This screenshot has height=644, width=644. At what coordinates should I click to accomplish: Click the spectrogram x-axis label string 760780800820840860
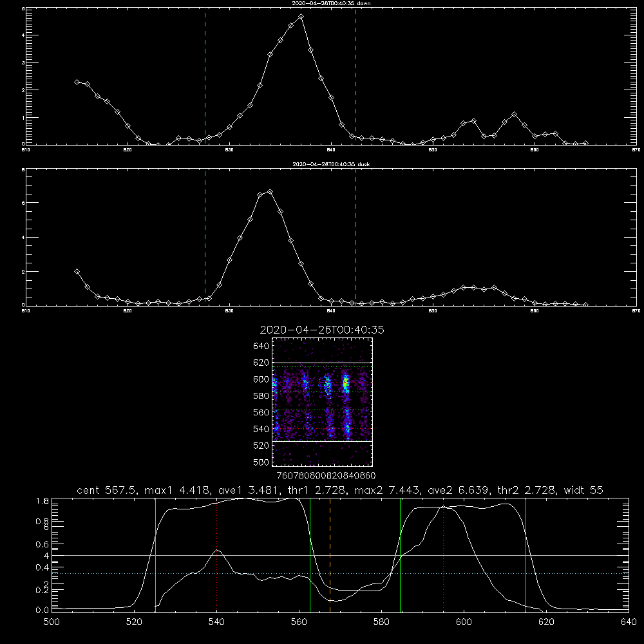point(326,475)
